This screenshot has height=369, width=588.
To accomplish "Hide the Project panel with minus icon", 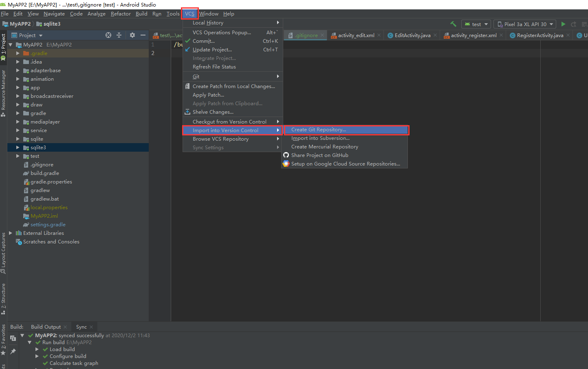I will pyautogui.click(x=143, y=35).
